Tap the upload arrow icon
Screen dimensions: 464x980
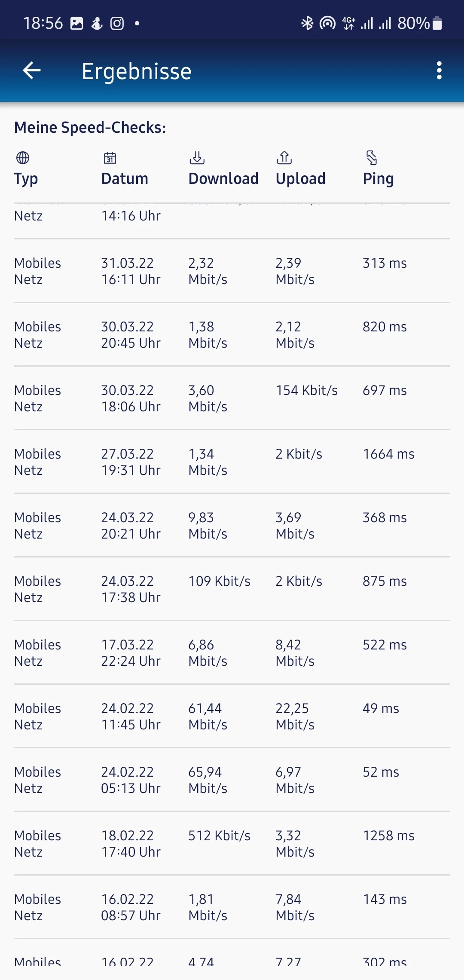pos(284,158)
